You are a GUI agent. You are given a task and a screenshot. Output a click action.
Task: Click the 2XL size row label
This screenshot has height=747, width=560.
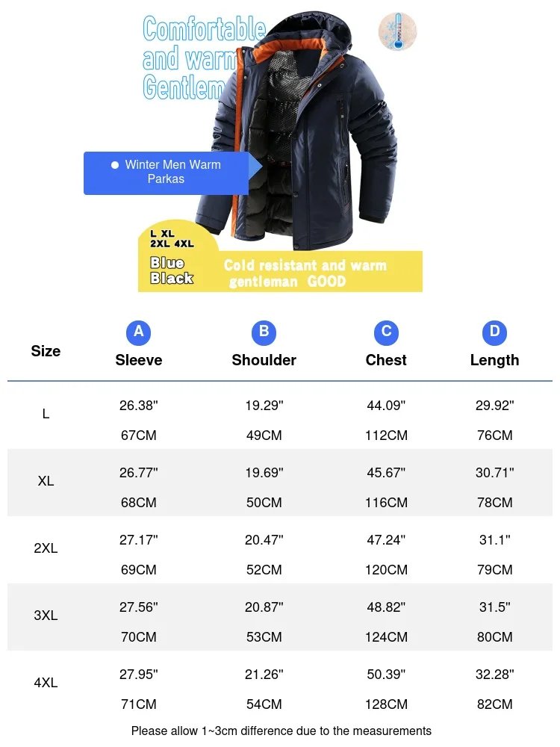click(x=46, y=548)
